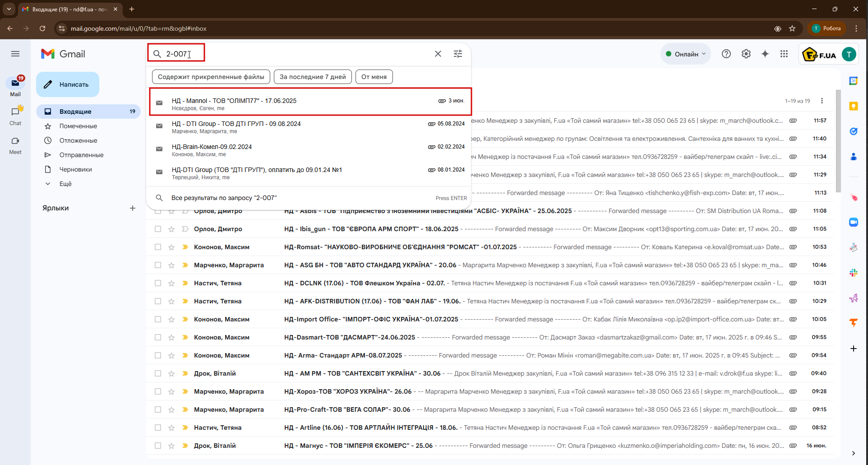Open the Черновики folder

75,169
